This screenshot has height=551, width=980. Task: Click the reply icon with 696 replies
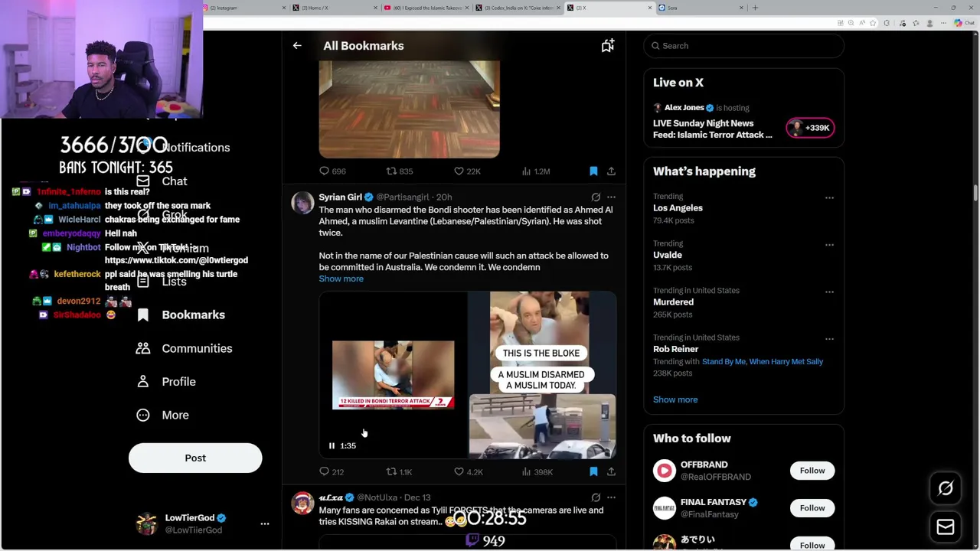click(324, 171)
